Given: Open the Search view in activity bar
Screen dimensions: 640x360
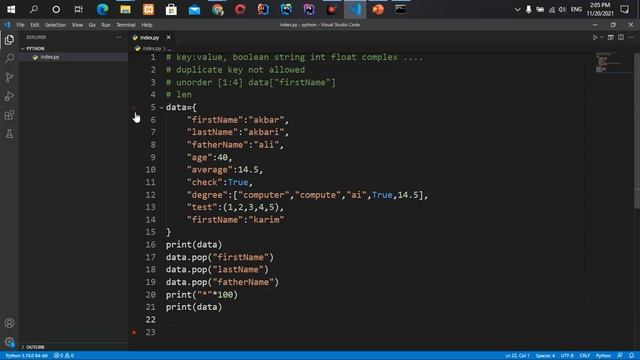Looking at the screenshot, I should [x=9, y=58].
